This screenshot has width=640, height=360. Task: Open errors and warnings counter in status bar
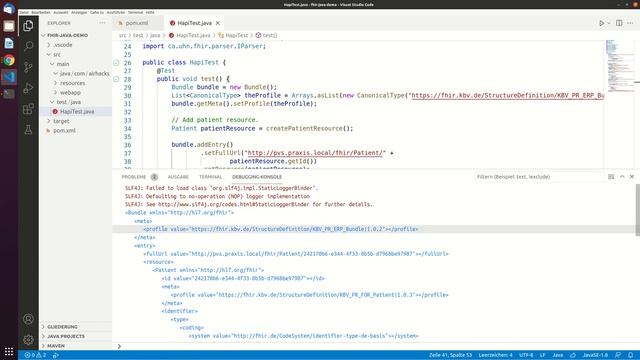tap(35, 355)
